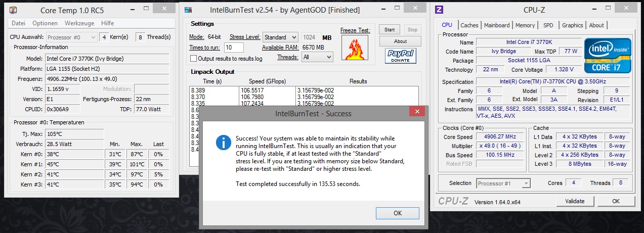Click the Platform LGA 1155 field
644x233 pixels.
(107, 69)
